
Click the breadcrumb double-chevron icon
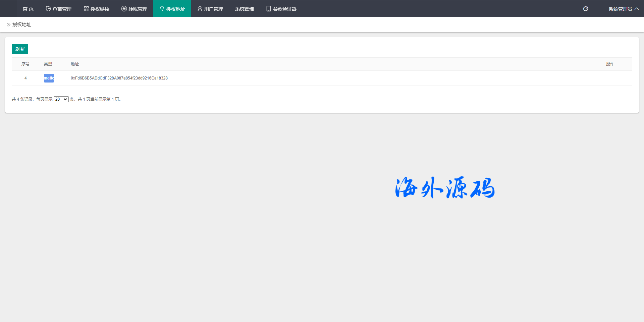pos(9,24)
